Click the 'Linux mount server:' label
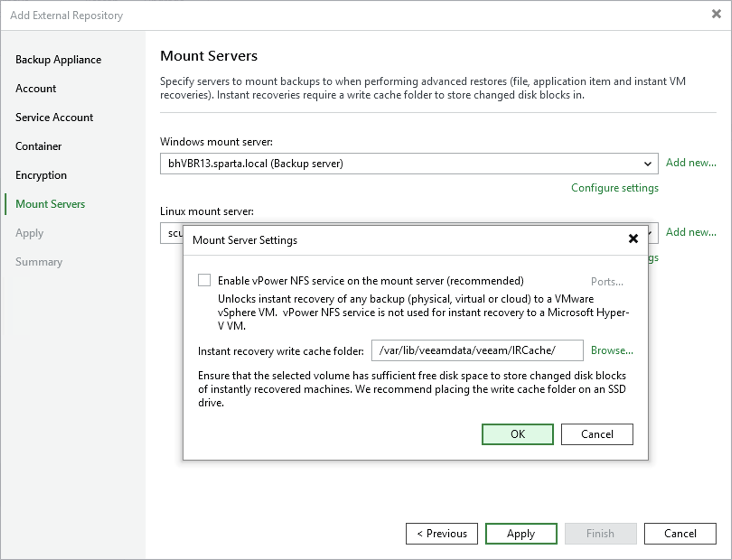 coord(207,211)
